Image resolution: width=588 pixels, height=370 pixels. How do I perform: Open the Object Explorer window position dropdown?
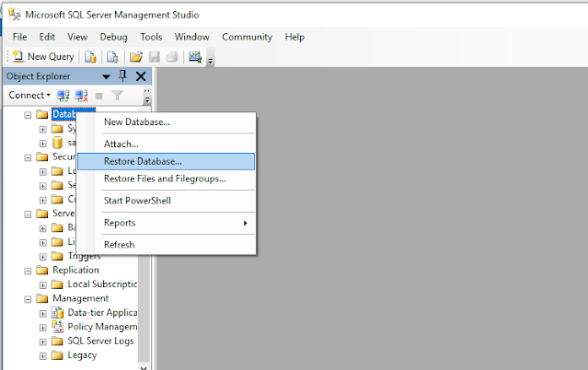tap(106, 77)
